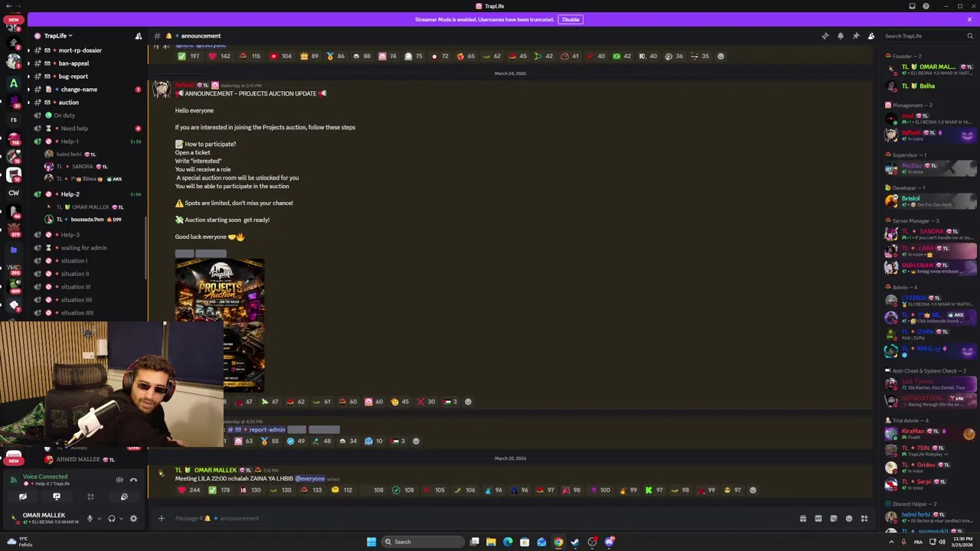The height and width of the screenshot is (551, 980).
Task: Click the green check reaction showing 178
Action: [x=220, y=490]
